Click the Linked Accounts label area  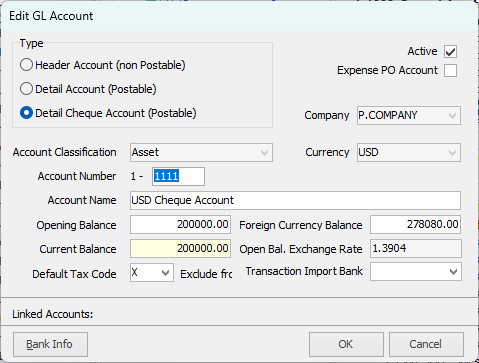pyautogui.click(x=53, y=314)
